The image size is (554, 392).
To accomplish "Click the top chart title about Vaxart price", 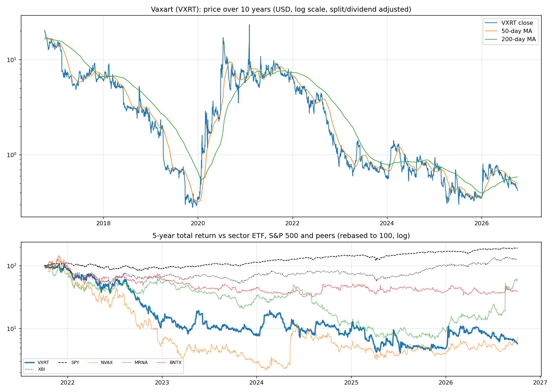I will point(281,10).
